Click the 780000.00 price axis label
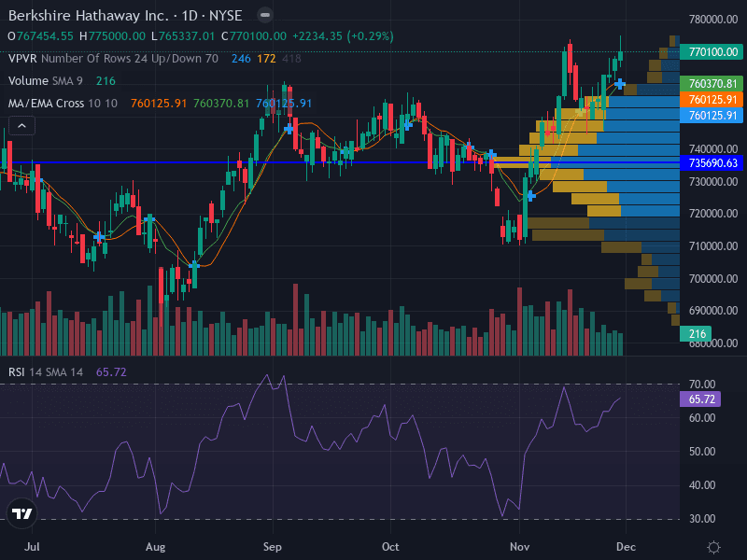 [x=713, y=20]
